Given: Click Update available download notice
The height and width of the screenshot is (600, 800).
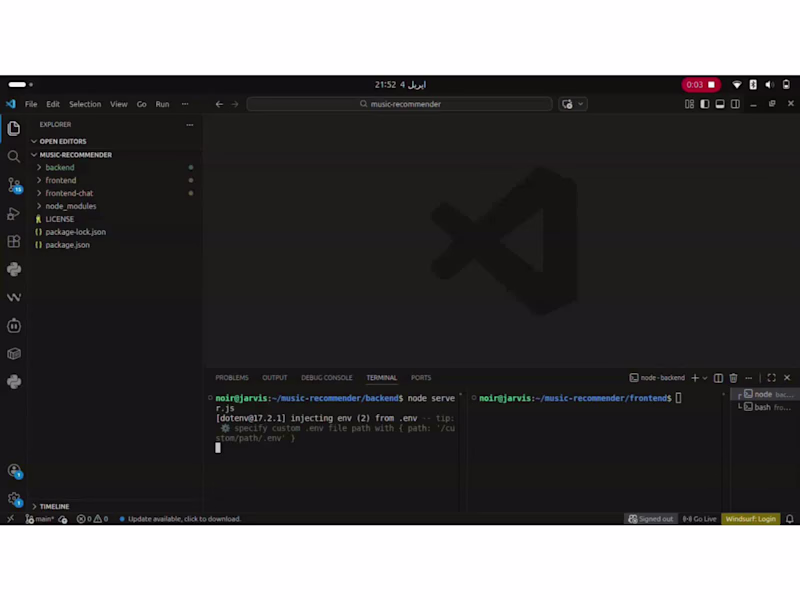Looking at the screenshot, I should [180, 519].
